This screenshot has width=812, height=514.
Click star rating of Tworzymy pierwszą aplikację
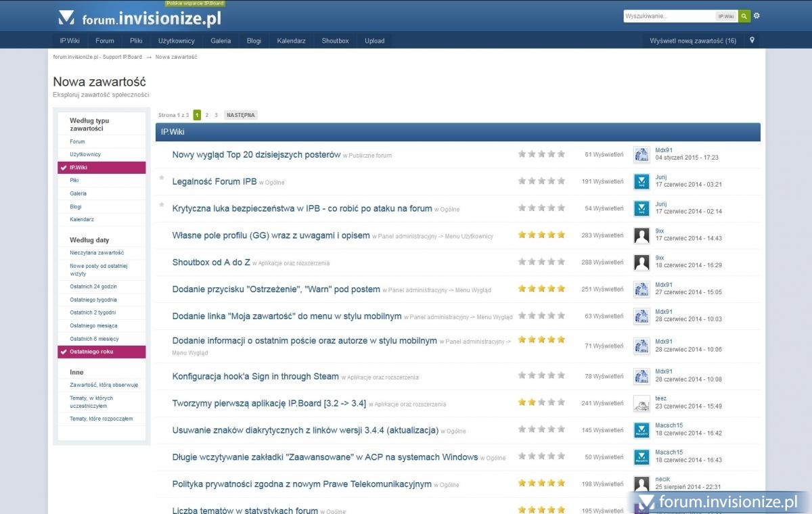pyautogui.click(x=541, y=402)
